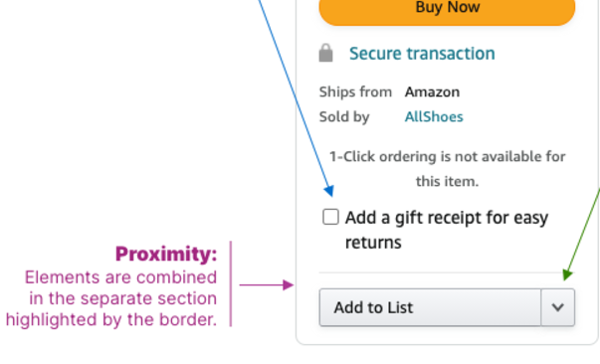Click the magenta vertical line beside Proximity text
Image resolution: width=600 pixels, height=364 pixels.
[231, 283]
